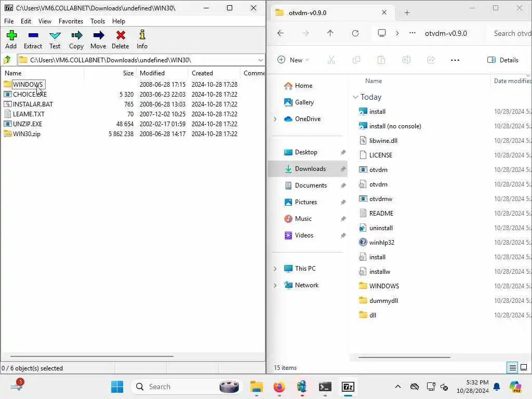Click the Copy toolbar icon in 7-Zip
Screen dimensions: 532x399
click(x=76, y=39)
